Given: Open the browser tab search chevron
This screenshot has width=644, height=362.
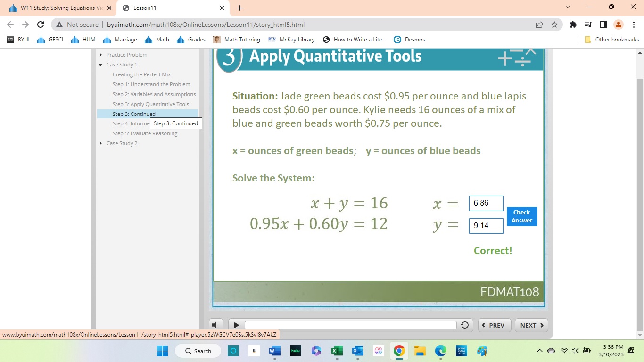Looking at the screenshot, I should click(x=568, y=8).
